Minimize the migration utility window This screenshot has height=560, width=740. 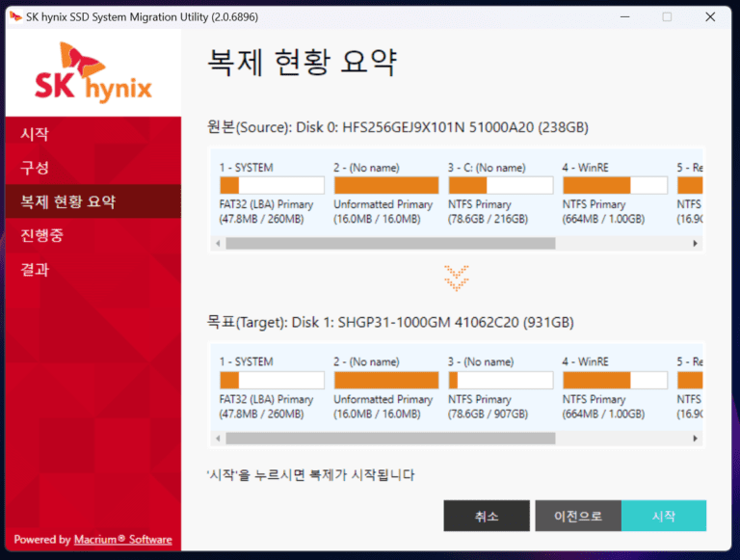(x=624, y=17)
